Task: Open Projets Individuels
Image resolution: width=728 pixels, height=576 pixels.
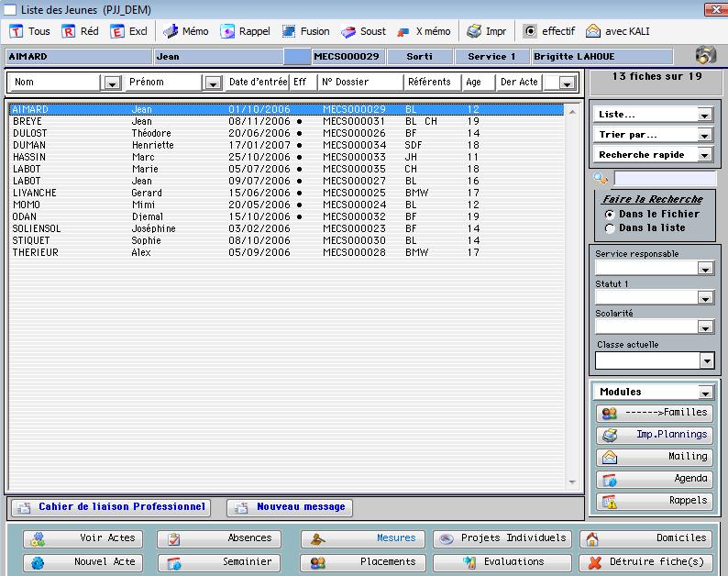Action: [x=502, y=538]
